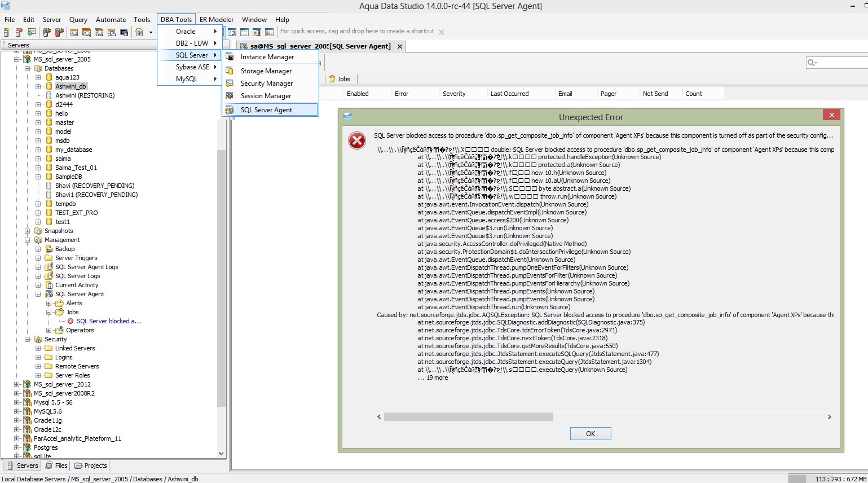Expand the Snapshots node

28,231
